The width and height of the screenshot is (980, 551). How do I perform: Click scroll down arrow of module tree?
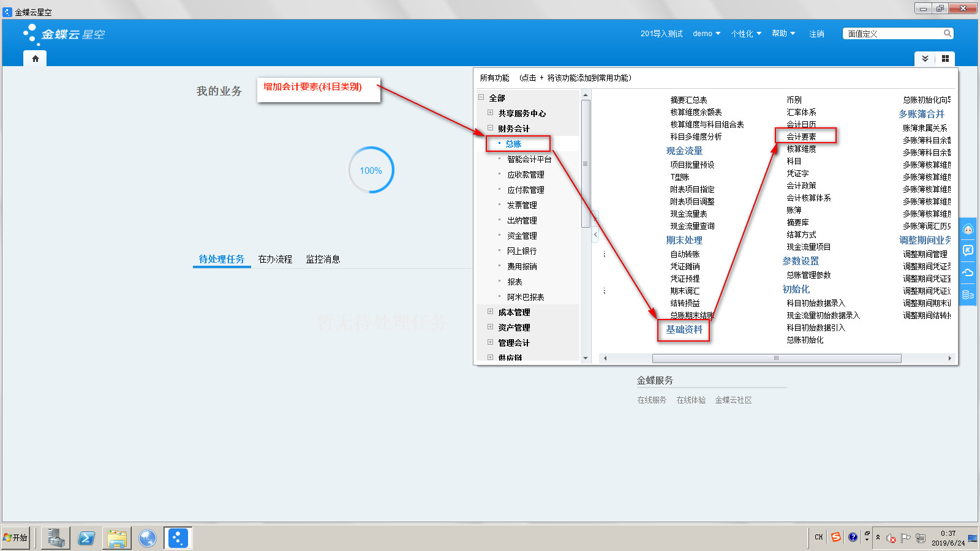[586, 358]
